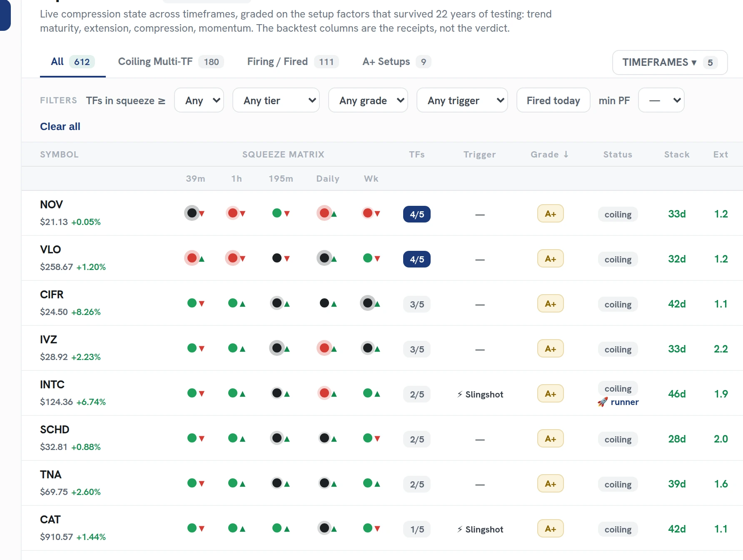This screenshot has width=743, height=560.
Task: Click VLO Wk green dot
Action: pyautogui.click(x=368, y=258)
